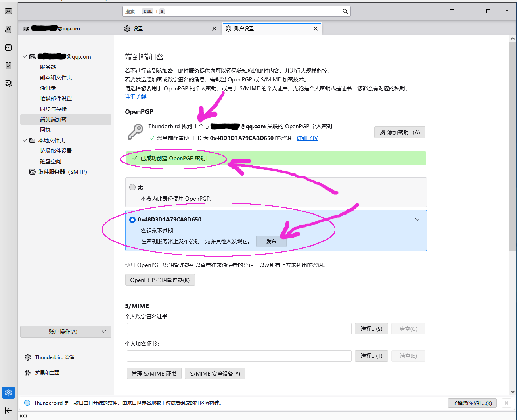This screenshot has width=517, height=420.
Task: Click the 发布 publish button
Action: click(271, 241)
